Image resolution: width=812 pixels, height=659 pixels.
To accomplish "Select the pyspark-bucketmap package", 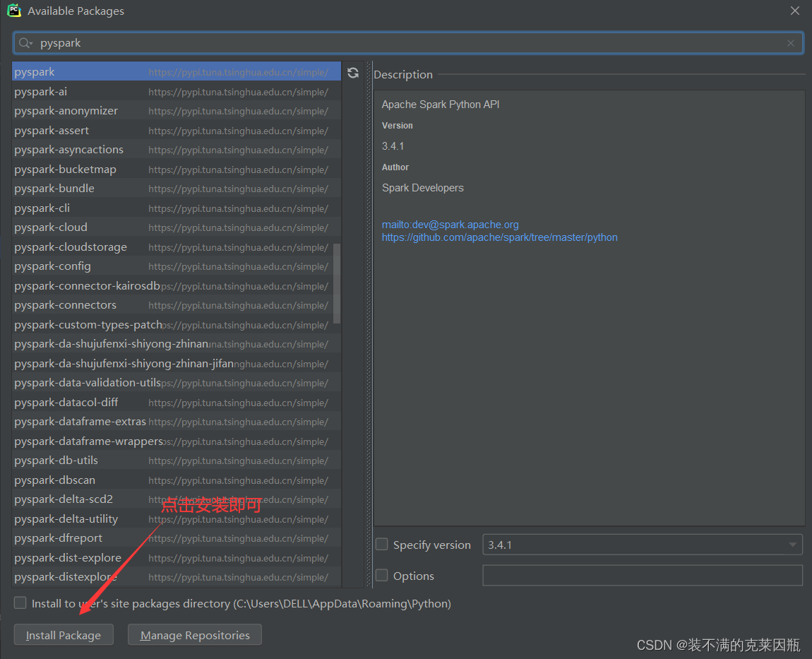I will [176, 169].
